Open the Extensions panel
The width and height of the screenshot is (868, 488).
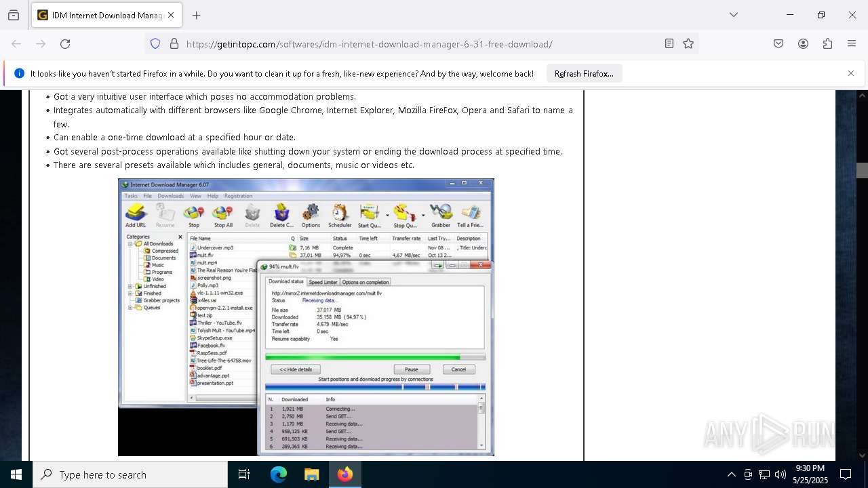coord(827,43)
